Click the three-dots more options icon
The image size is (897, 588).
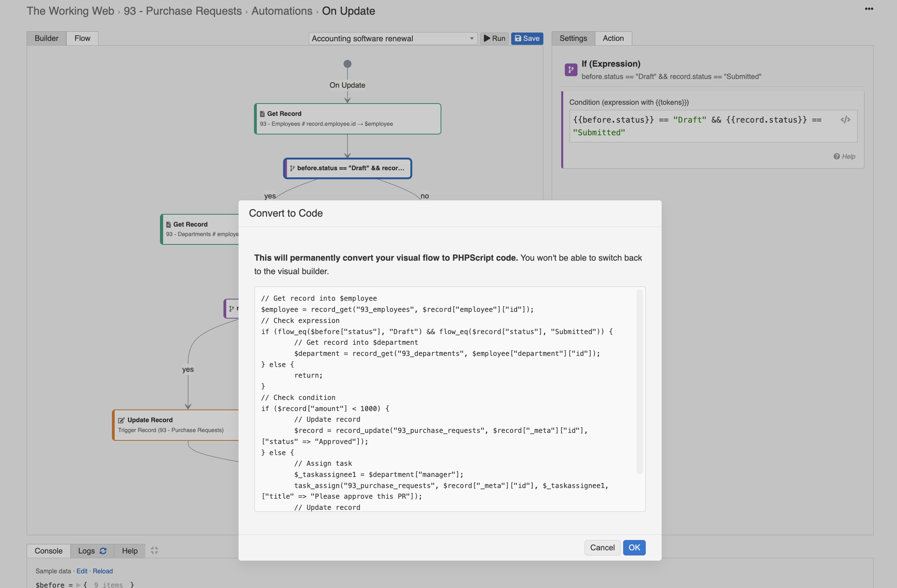pyautogui.click(x=869, y=9)
